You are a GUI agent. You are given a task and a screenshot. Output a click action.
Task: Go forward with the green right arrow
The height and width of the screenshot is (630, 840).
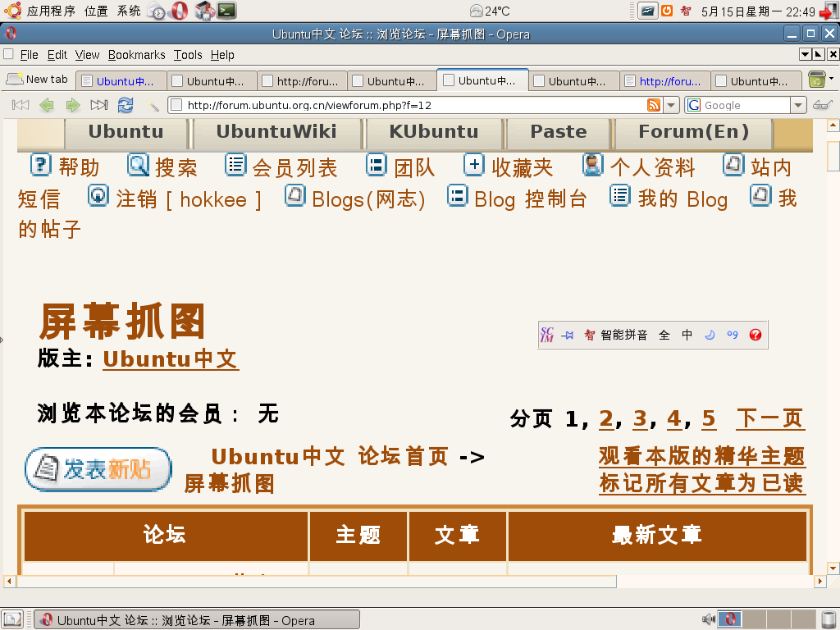click(x=73, y=105)
